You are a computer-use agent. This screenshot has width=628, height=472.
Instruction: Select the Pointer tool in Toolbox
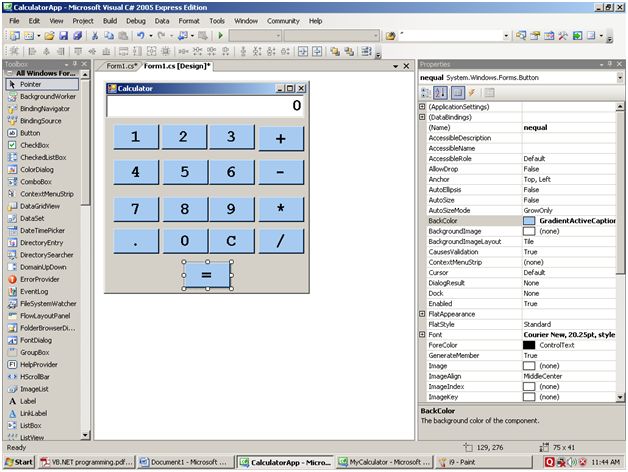point(42,84)
